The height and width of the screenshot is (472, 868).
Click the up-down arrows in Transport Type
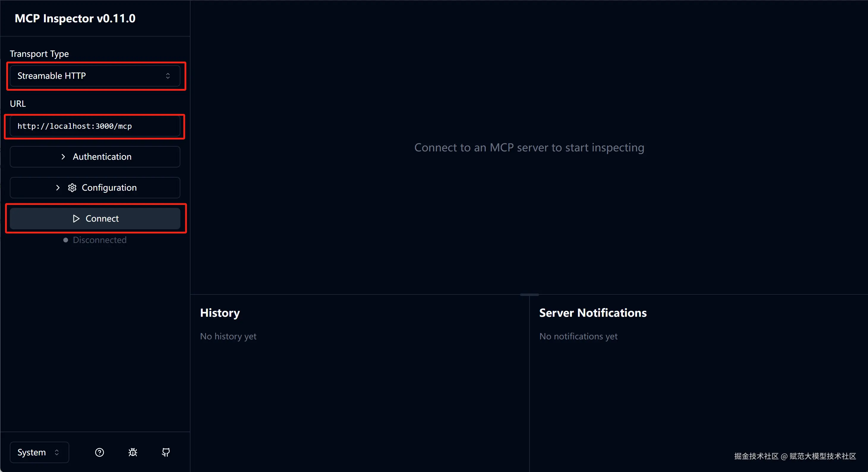pos(168,76)
